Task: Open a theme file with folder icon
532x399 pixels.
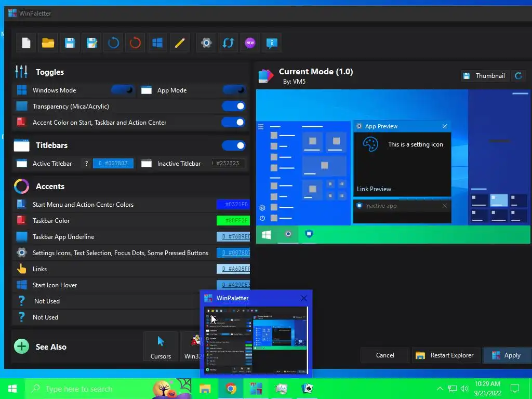Action: (48, 43)
